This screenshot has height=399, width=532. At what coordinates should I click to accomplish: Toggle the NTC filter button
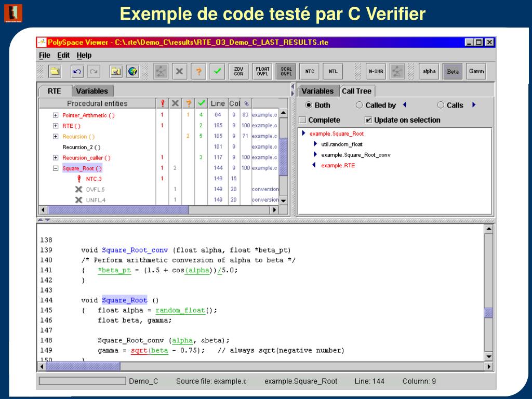pyautogui.click(x=310, y=71)
